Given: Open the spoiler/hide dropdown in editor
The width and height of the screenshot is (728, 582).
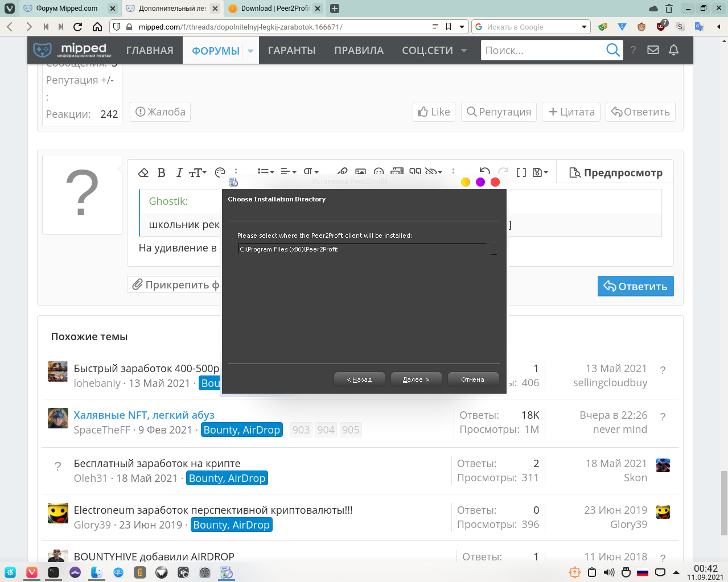Looking at the screenshot, I should pos(434,172).
